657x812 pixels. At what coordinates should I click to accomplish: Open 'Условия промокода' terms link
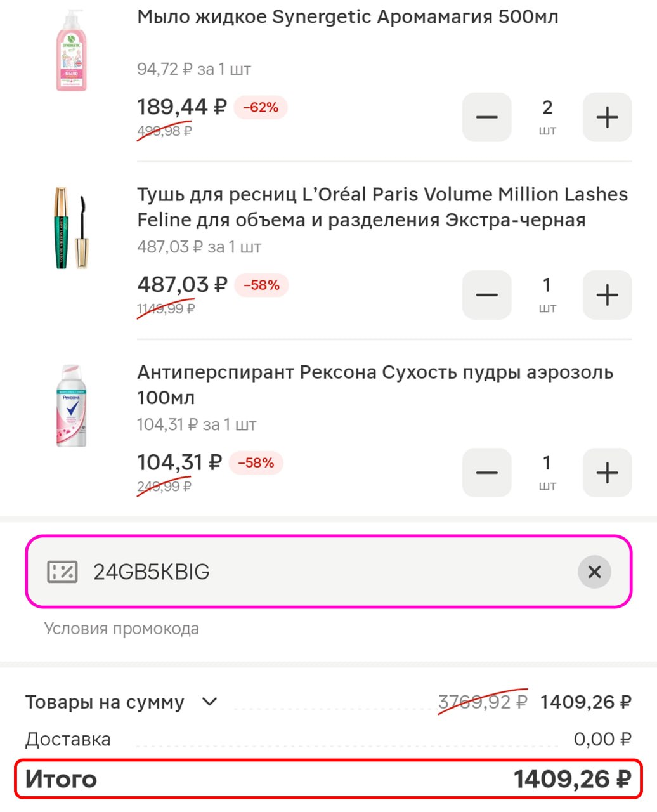(121, 629)
